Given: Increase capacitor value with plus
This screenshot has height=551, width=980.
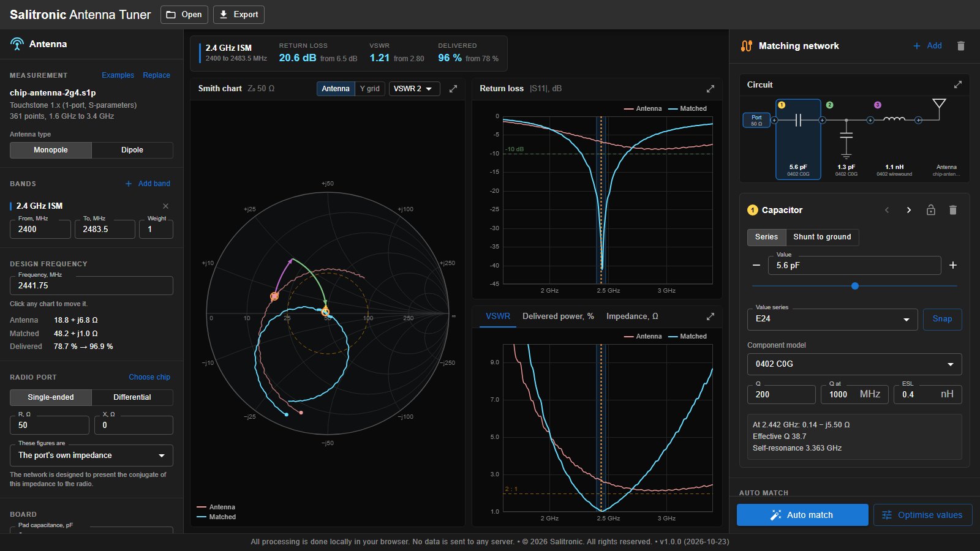Looking at the screenshot, I should coord(953,265).
